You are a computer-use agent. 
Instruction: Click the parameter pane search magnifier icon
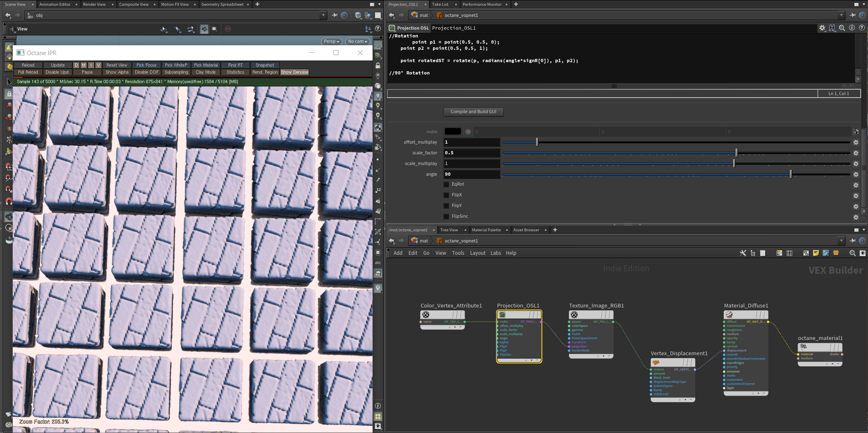(x=842, y=28)
